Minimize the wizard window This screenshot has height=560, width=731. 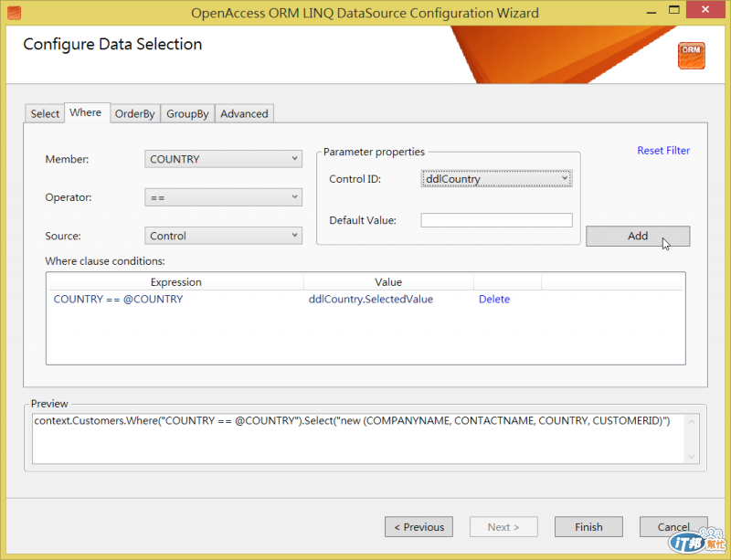(x=652, y=11)
